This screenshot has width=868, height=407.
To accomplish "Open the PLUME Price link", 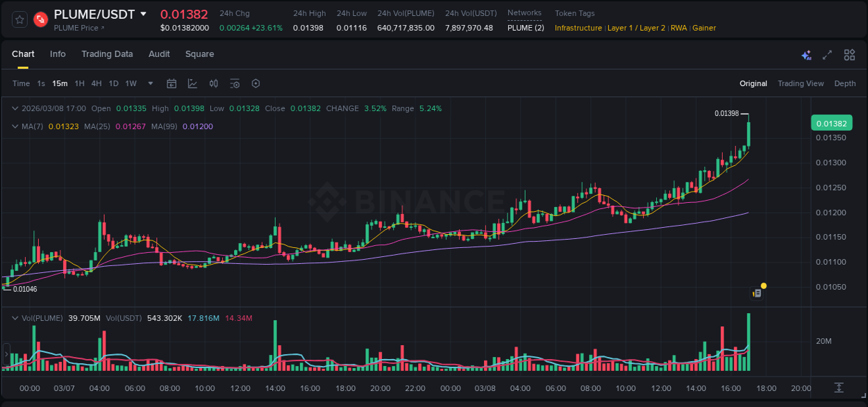I will click(x=78, y=28).
